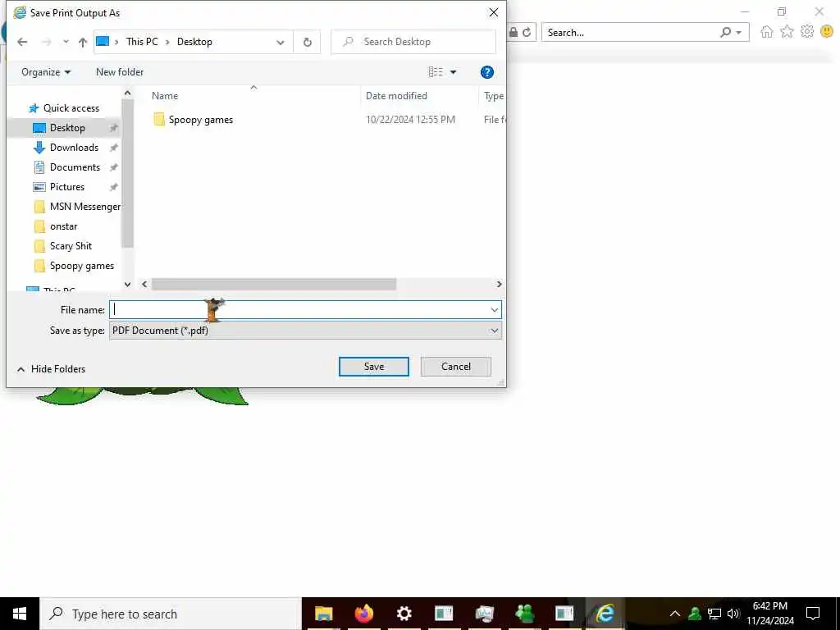840x630 pixels.
Task: Open Documents in navigation pane
Action: pyautogui.click(x=75, y=167)
